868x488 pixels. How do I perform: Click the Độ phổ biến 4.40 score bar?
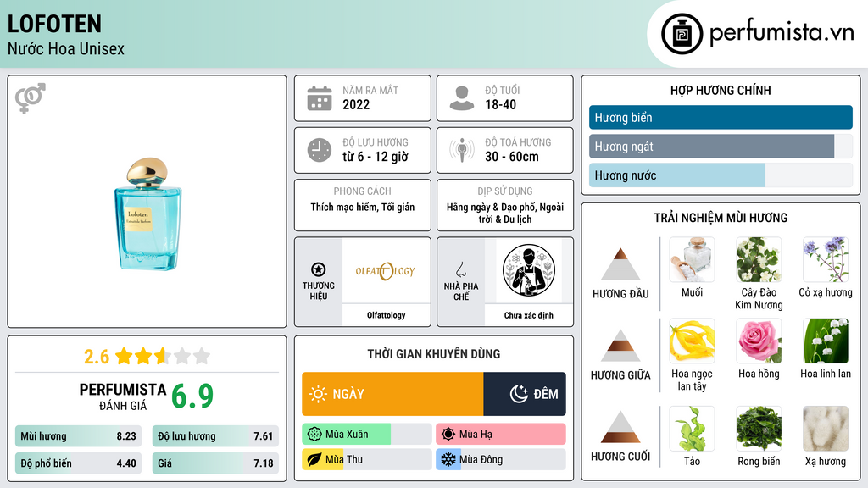click(x=79, y=463)
